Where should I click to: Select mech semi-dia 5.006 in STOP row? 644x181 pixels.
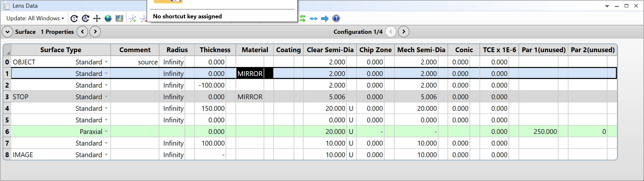pyautogui.click(x=416, y=97)
